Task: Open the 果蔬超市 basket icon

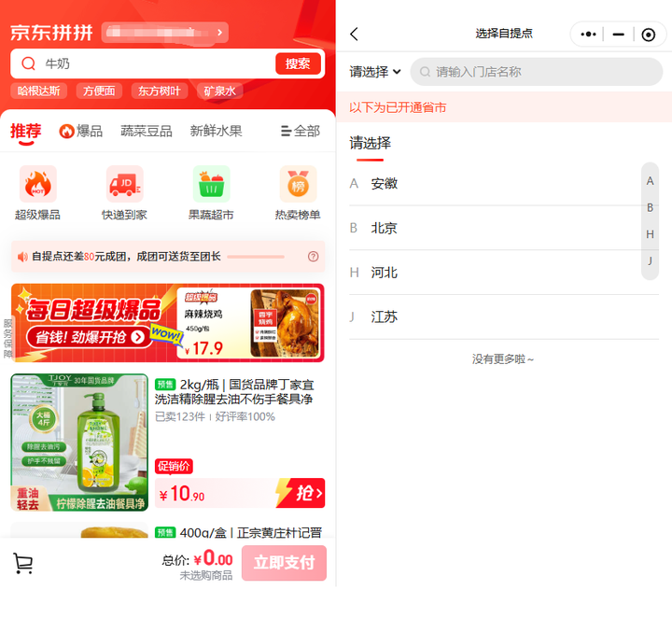Action: (211, 185)
